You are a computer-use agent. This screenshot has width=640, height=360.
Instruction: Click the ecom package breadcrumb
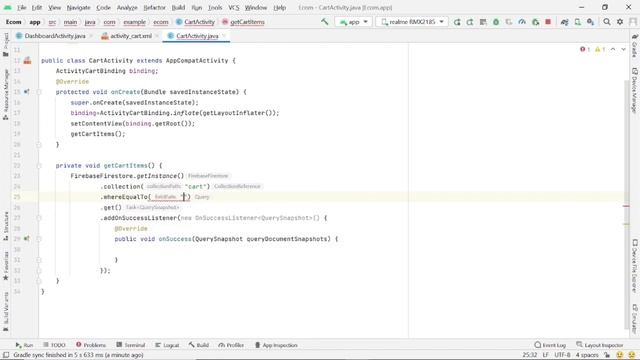point(161,22)
